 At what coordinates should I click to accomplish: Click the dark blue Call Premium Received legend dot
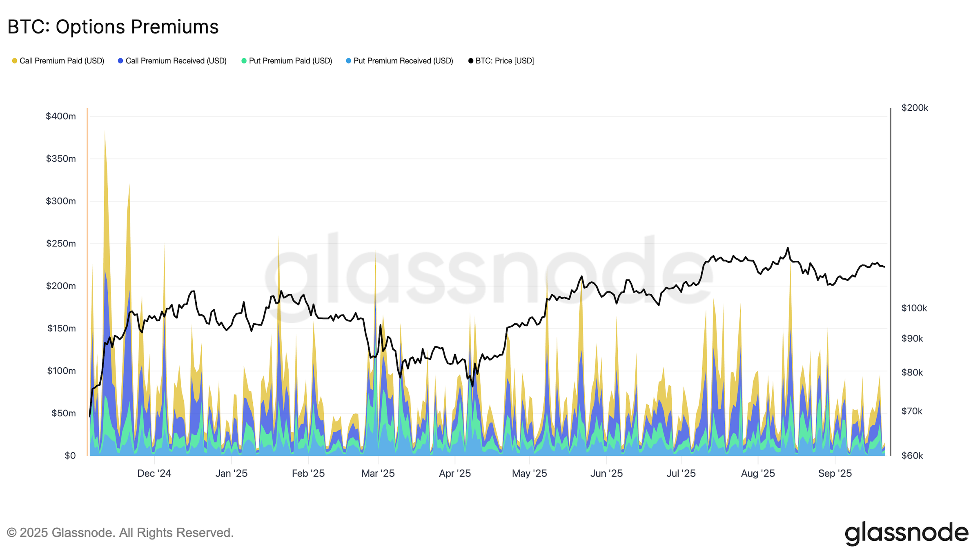pyautogui.click(x=120, y=60)
